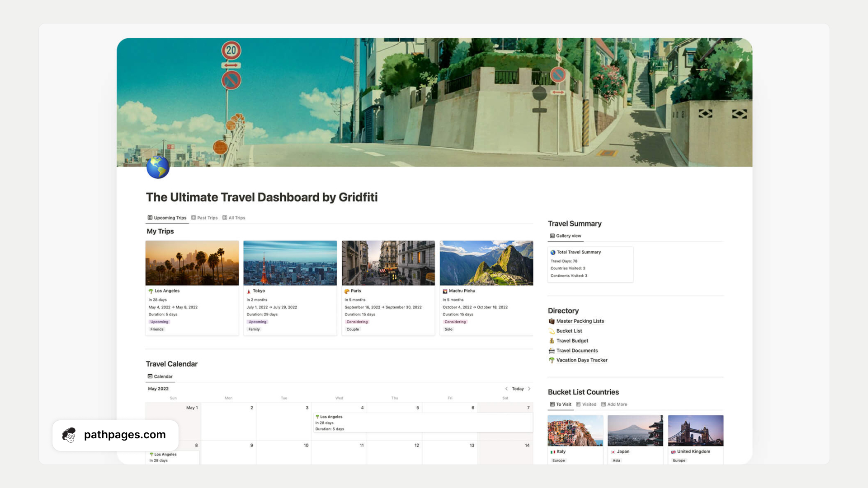The image size is (868, 488).
Task: Click the calendar icon on Calendar tab
Action: tap(150, 376)
